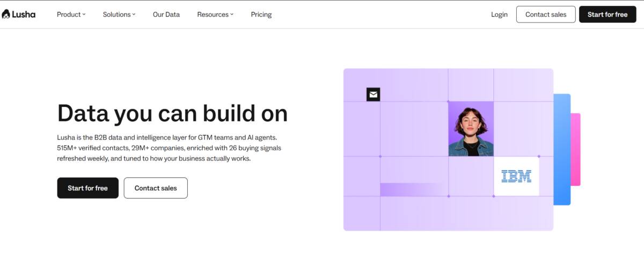Click the IBM logo card
The height and width of the screenshot is (254, 644).
tap(516, 176)
